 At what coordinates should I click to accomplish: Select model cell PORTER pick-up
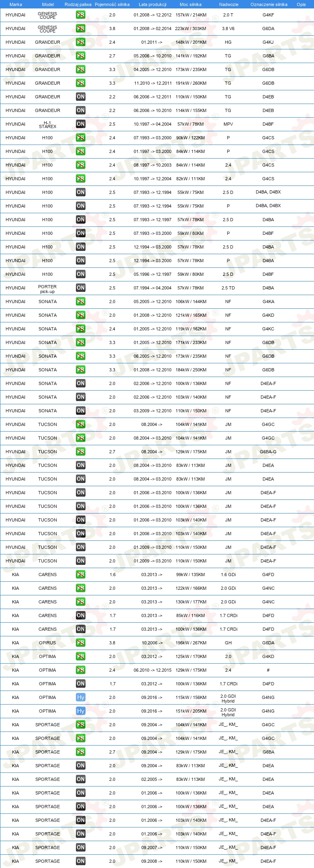pos(47,289)
